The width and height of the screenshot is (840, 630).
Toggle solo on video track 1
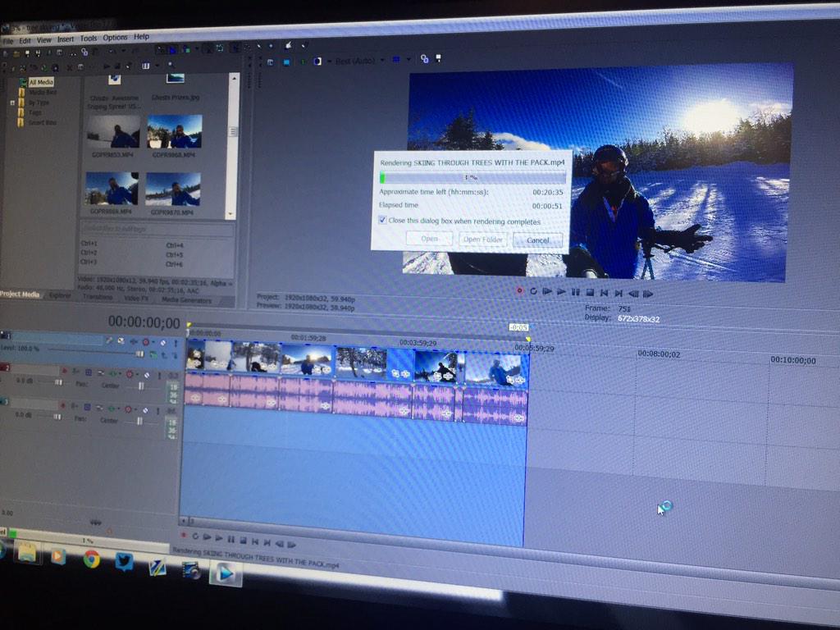[176, 343]
